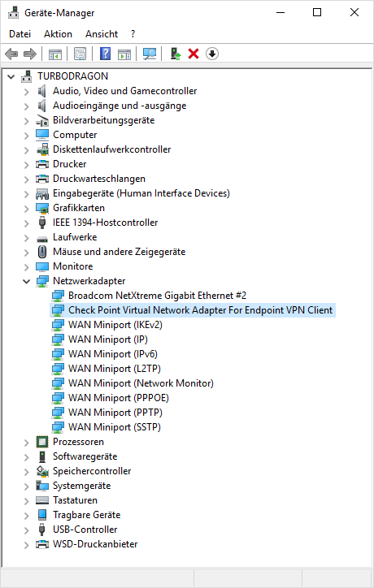
Task: Collapse the Netzwerkadapter category
Action: click(x=26, y=281)
